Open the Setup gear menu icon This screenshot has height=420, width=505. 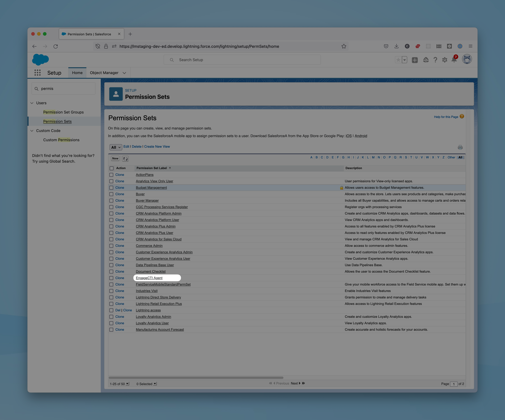pyautogui.click(x=444, y=60)
